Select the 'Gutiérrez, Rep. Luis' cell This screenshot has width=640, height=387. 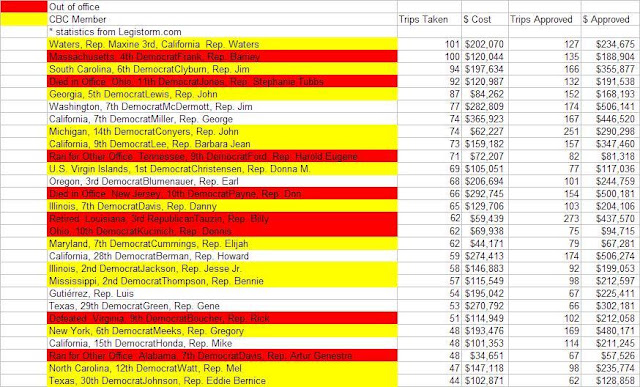point(222,294)
